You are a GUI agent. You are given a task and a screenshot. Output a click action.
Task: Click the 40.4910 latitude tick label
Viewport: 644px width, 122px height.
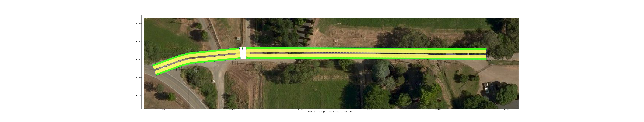click(x=138, y=77)
